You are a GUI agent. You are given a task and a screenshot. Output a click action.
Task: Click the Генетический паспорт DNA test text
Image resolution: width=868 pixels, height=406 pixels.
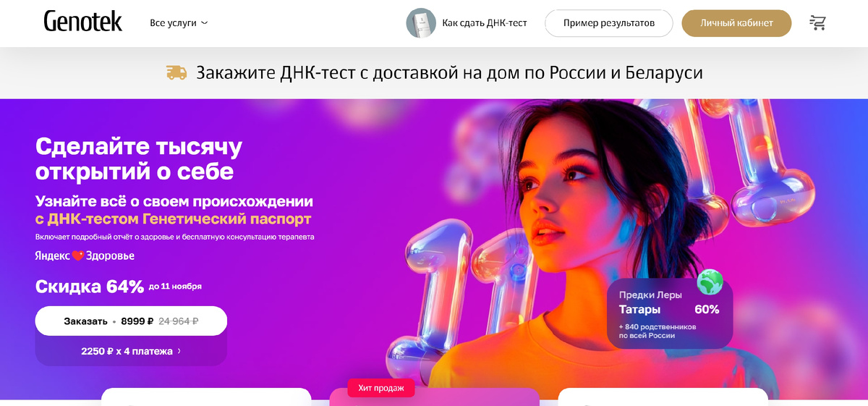174,219
